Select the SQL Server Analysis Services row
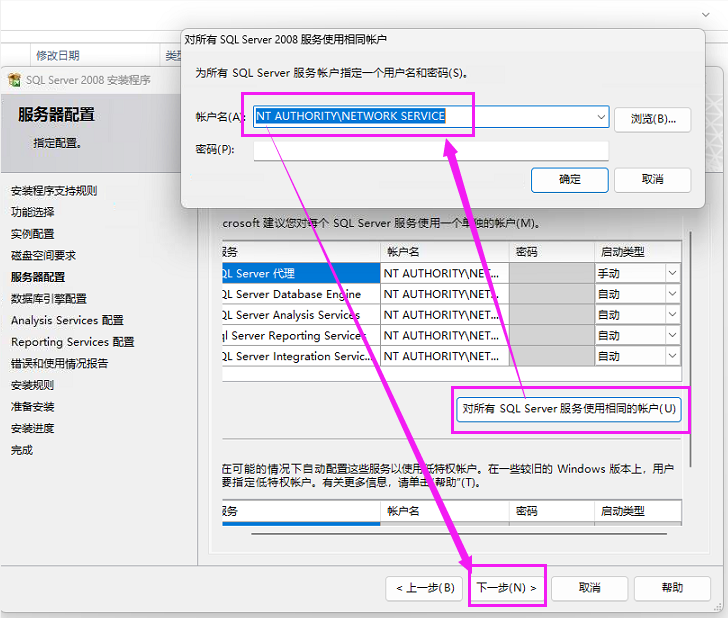This screenshot has height=618, width=728. (x=301, y=315)
